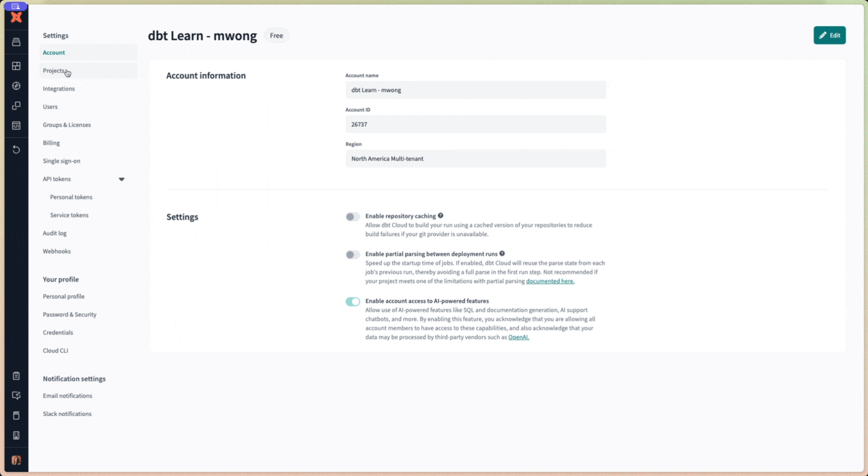868x476 pixels.
Task: Open the Projects settings page
Action: tap(54, 70)
